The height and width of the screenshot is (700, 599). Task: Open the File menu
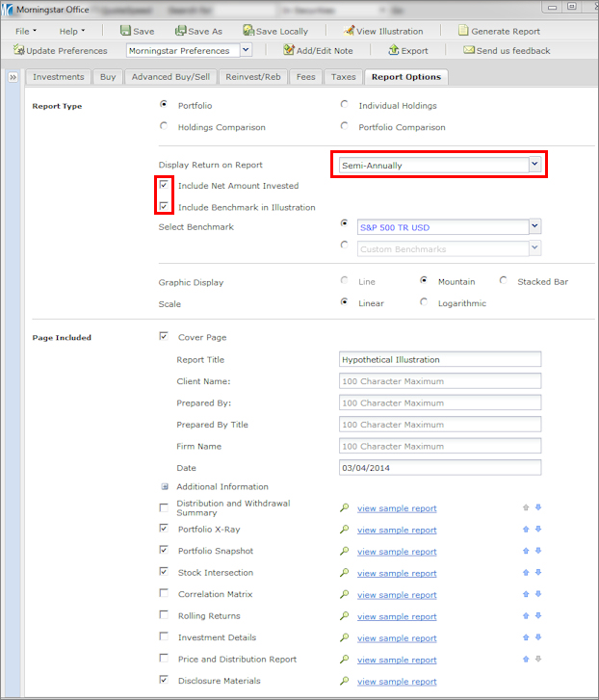coord(25,31)
